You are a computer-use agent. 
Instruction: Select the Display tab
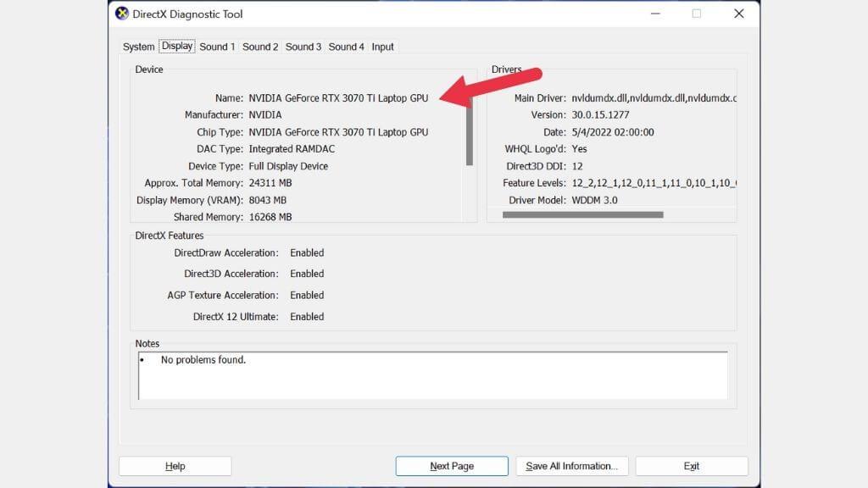click(177, 46)
